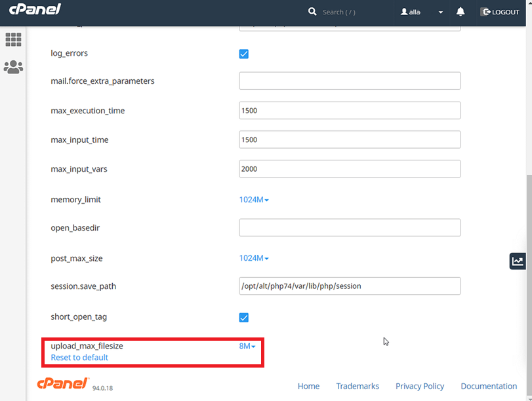Select the User Manager sidebar icon
The height and width of the screenshot is (401, 532).
[12, 66]
